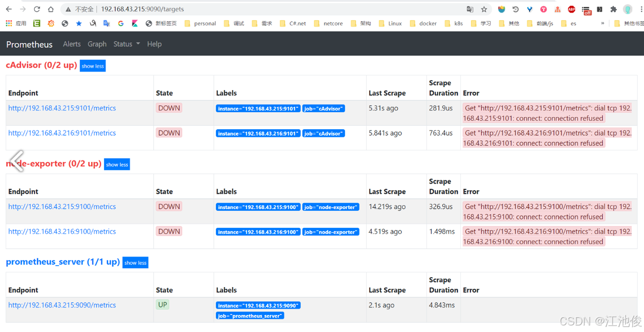Image resolution: width=644 pixels, height=332 pixels.
Task: Collapse node-exporter targets with show less
Action: pyautogui.click(x=117, y=164)
